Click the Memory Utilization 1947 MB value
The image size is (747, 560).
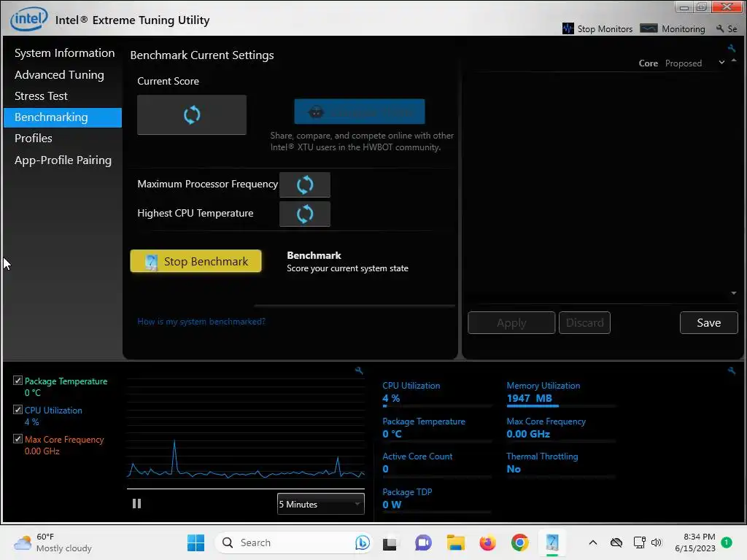(x=530, y=399)
